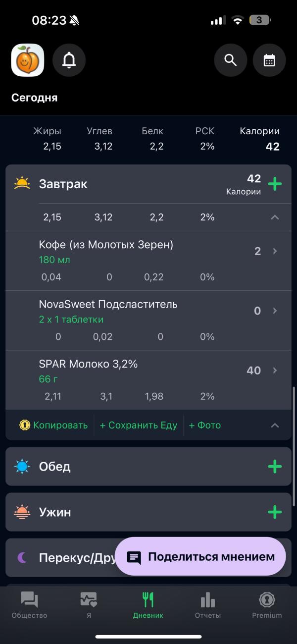297x644 pixels.
Task: Open SPAR Молоко 3,2% details arrow
Action: (x=275, y=371)
